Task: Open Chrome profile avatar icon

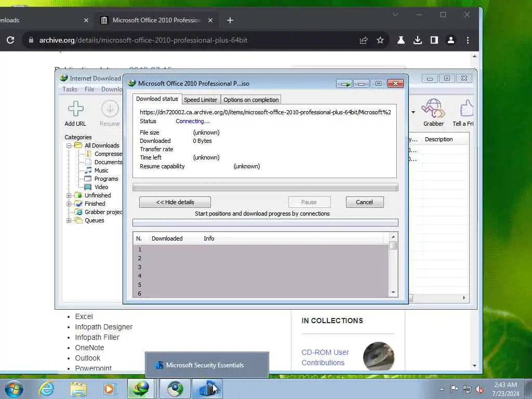Action: tap(451, 40)
